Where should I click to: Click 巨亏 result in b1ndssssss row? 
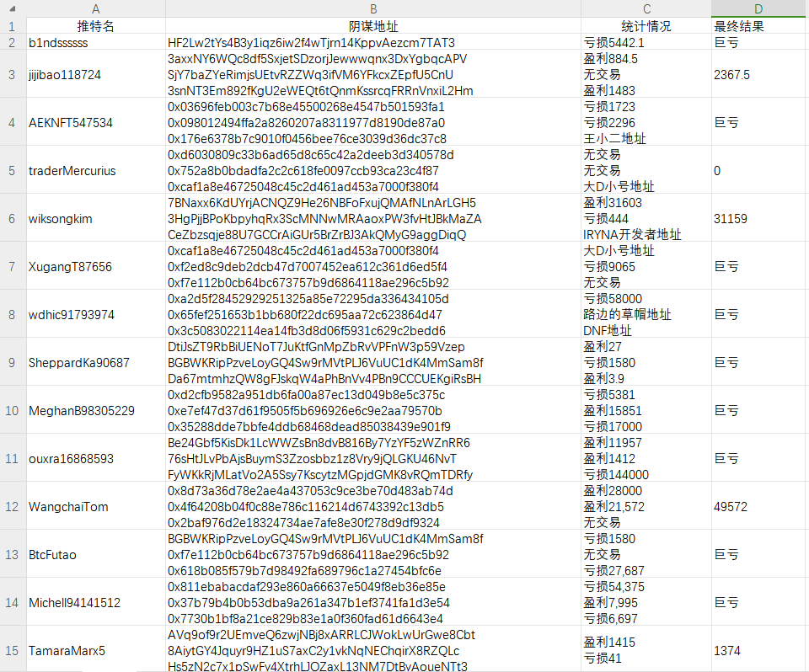(x=758, y=42)
